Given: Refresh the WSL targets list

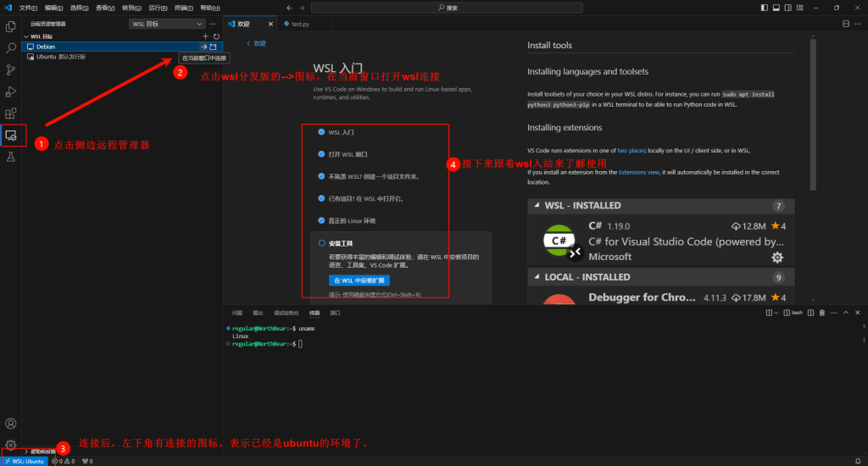Looking at the screenshot, I should (217, 36).
